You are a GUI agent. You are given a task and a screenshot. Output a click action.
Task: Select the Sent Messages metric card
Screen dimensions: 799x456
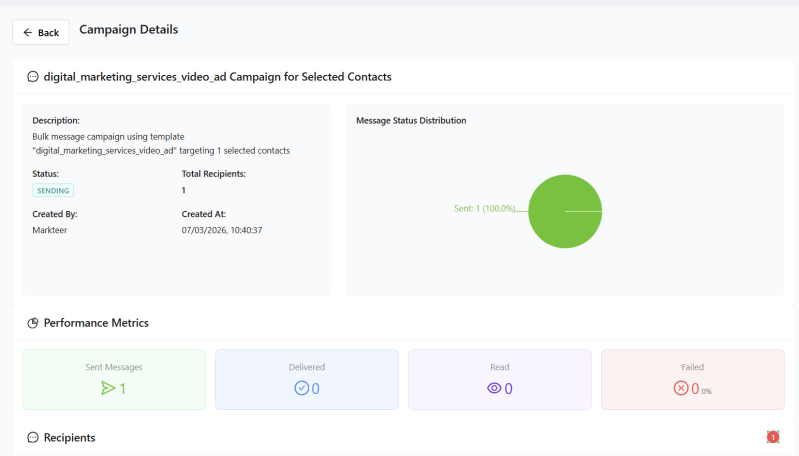tap(114, 379)
